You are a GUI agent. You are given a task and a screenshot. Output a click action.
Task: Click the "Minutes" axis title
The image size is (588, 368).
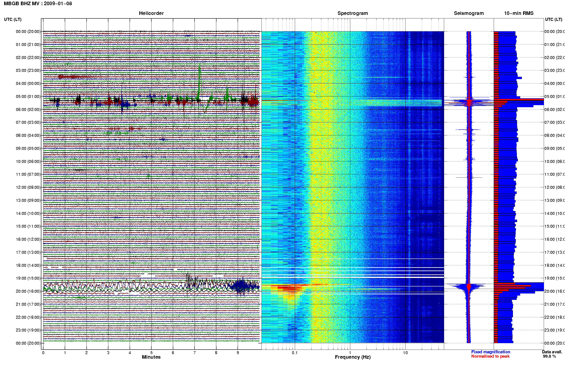151,357
